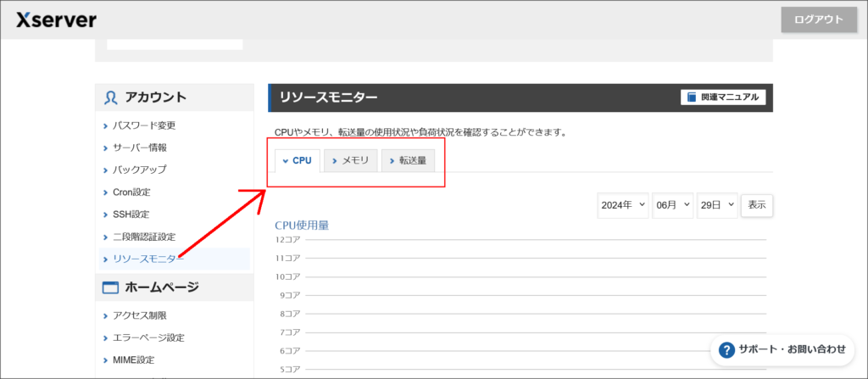Image resolution: width=868 pixels, height=379 pixels.
Task: Open the バックアップ link
Action: pyautogui.click(x=140, y=170)
